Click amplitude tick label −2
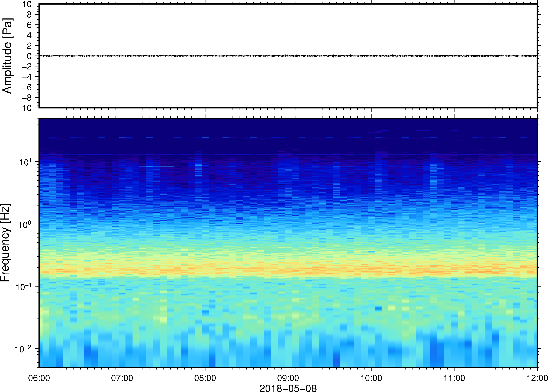The width and height of the screenshot is (548, 392). click(27, 67)
